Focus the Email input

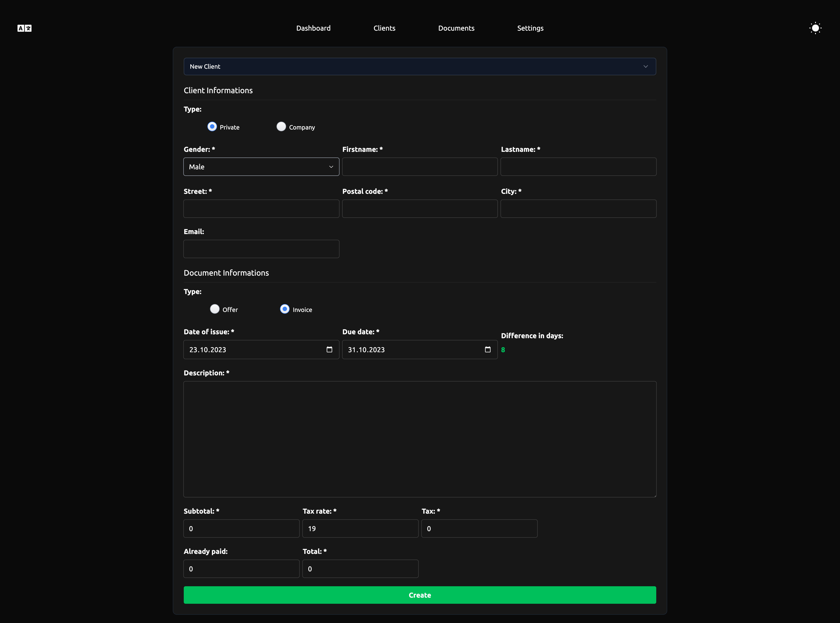[261, 249]
